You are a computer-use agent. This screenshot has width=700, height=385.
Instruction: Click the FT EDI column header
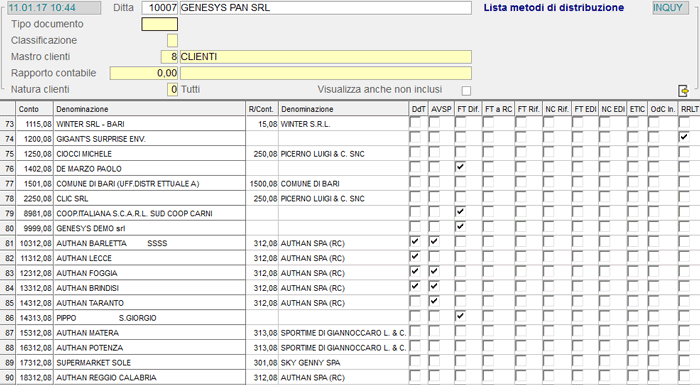click(x=585, y=109)
